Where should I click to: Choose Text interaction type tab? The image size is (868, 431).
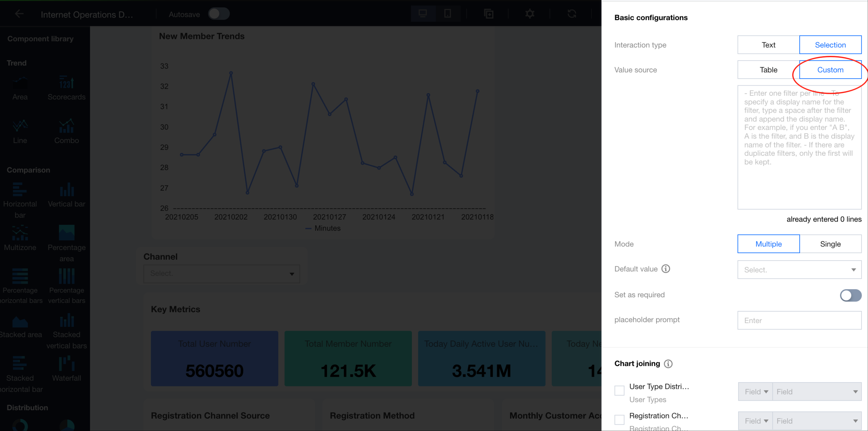click(768, 45)
